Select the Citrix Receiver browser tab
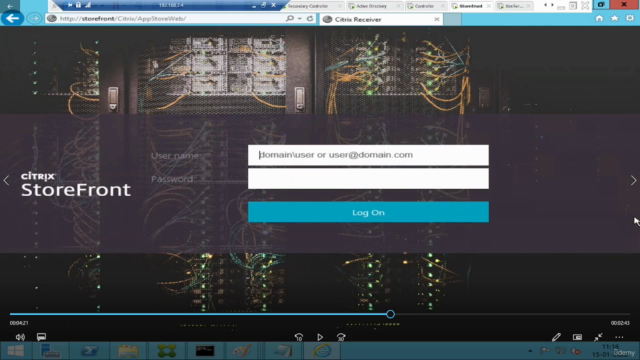 (x=381, y=19)
